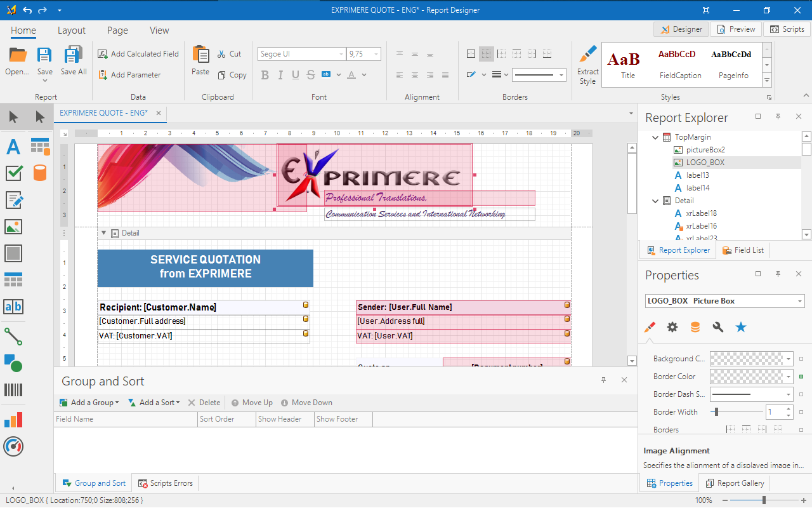This screenshot has height=508, width=812.
Task: Pick the Check Box control from the toolbox
Action: 13,173
